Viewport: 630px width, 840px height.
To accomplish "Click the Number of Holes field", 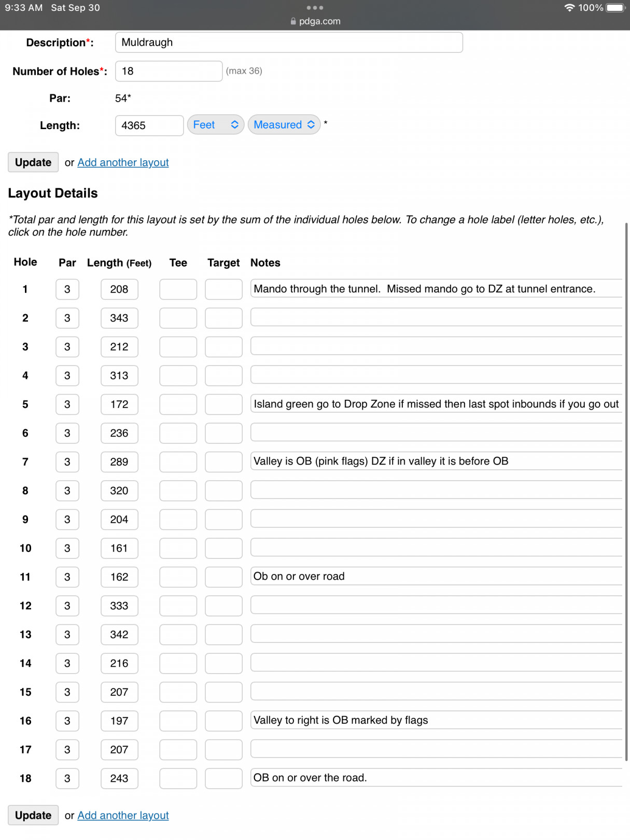I will [169, 71].
